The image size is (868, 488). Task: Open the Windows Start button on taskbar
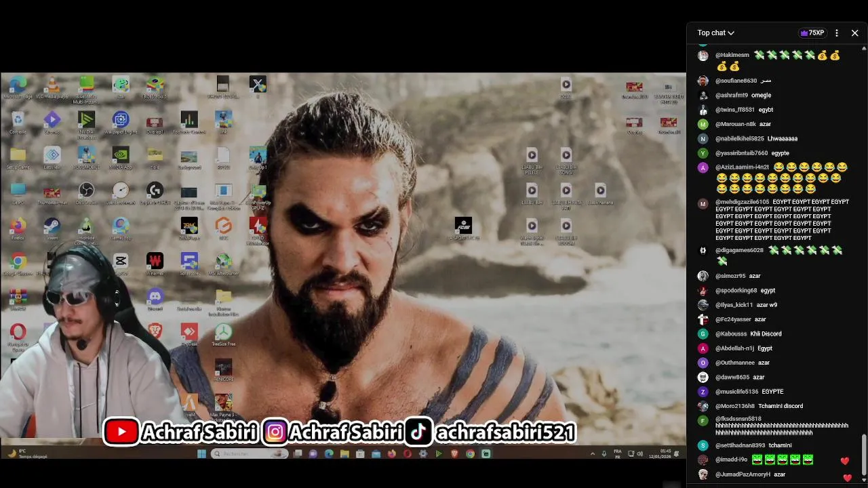201,453
